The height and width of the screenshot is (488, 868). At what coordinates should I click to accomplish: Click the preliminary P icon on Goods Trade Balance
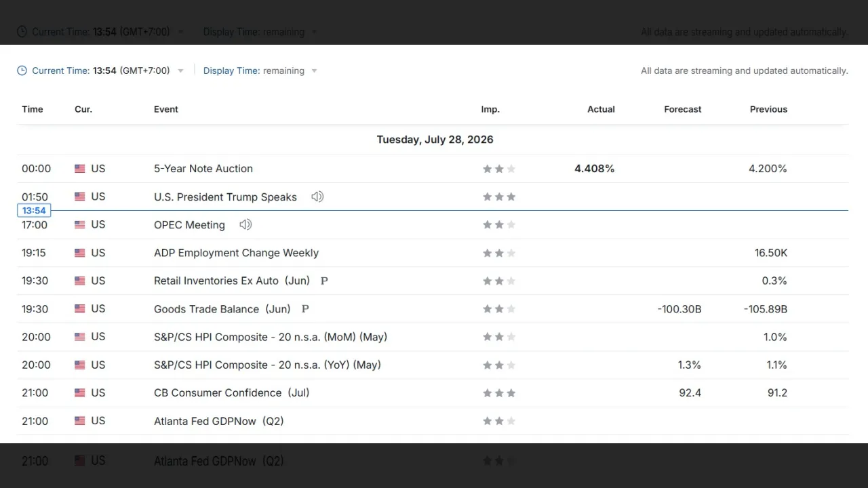(x=305, y=309)
